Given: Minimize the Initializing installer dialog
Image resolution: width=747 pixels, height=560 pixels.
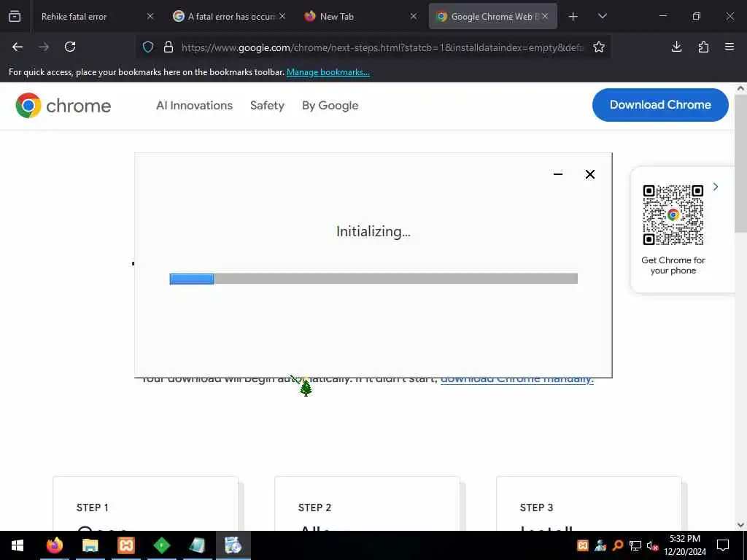Looking at the screenshot, I should tap(558, 174).
